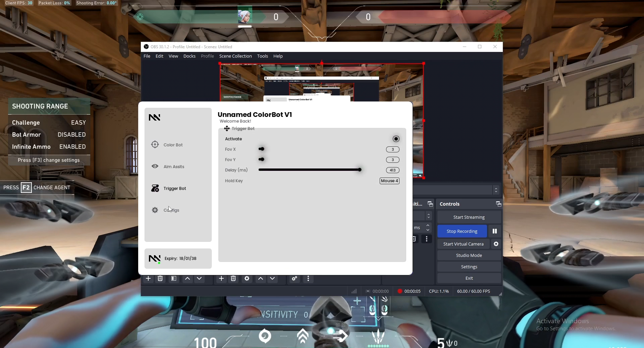Pop out the Controls dock icon
The image size is (644, 348).
[x=498, y=204]
